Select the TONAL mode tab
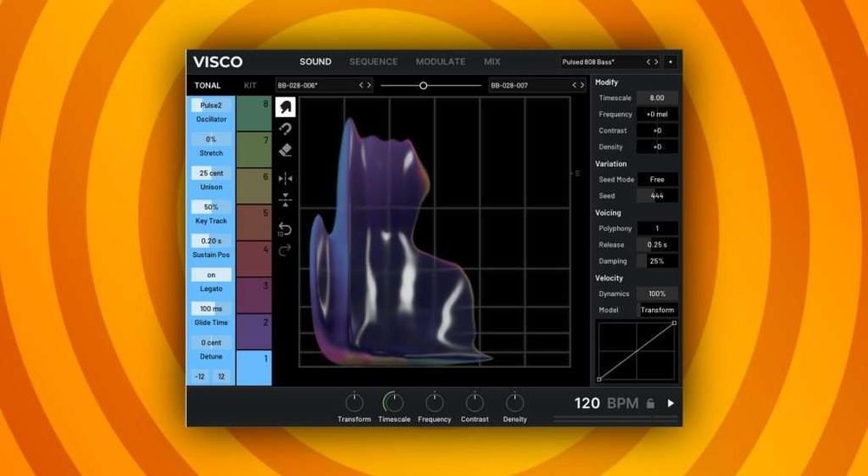Image resolution: width=868 pixels, height=476 pixels. tap(207, 85)
